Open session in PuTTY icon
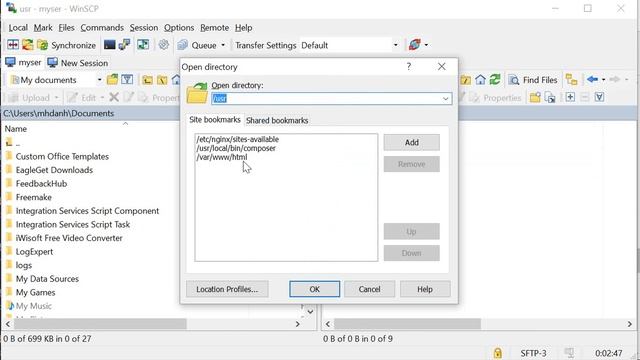Screen dimensions: 640x360 [x=124, y=45]
